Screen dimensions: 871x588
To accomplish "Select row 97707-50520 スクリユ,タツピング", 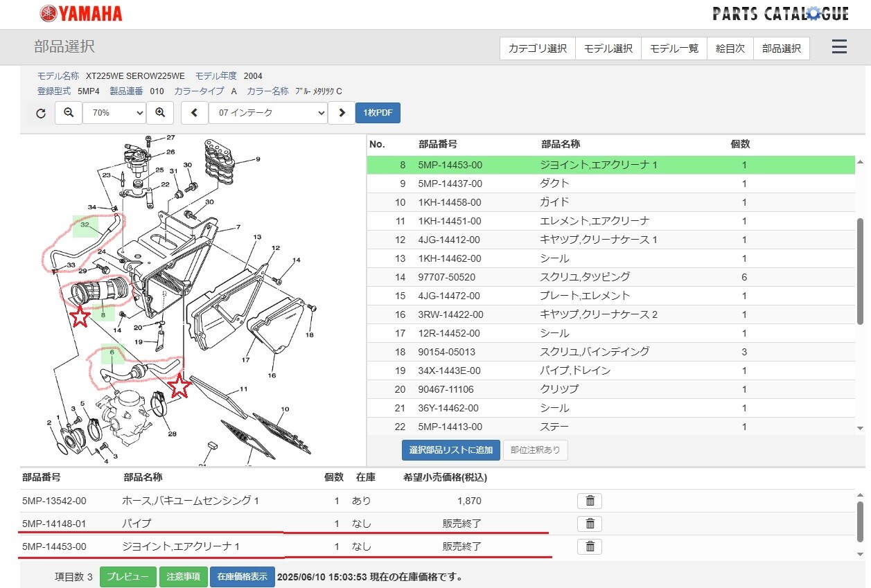I will [x=610, y=277].
